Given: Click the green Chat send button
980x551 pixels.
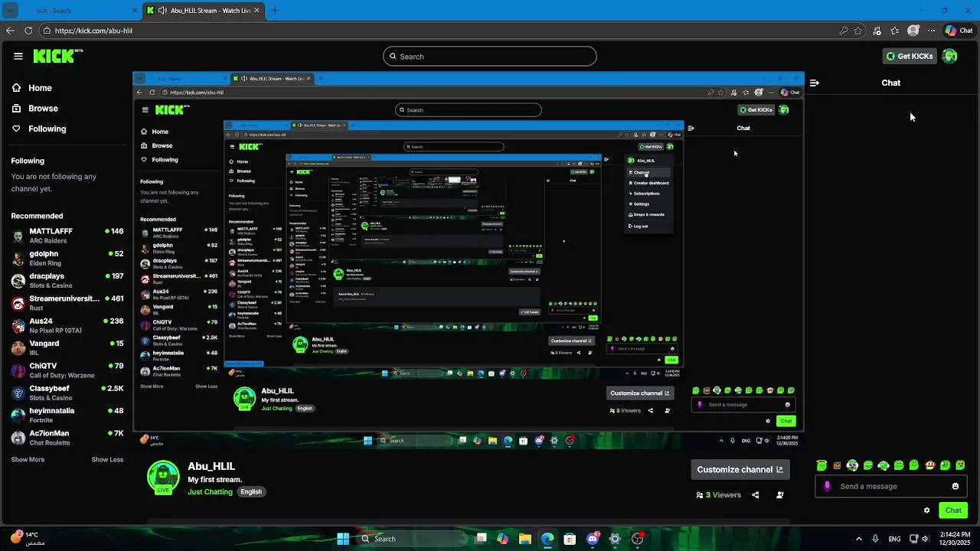Looking at the screenshot, I should pyautogui.click(x=953, y=510).
